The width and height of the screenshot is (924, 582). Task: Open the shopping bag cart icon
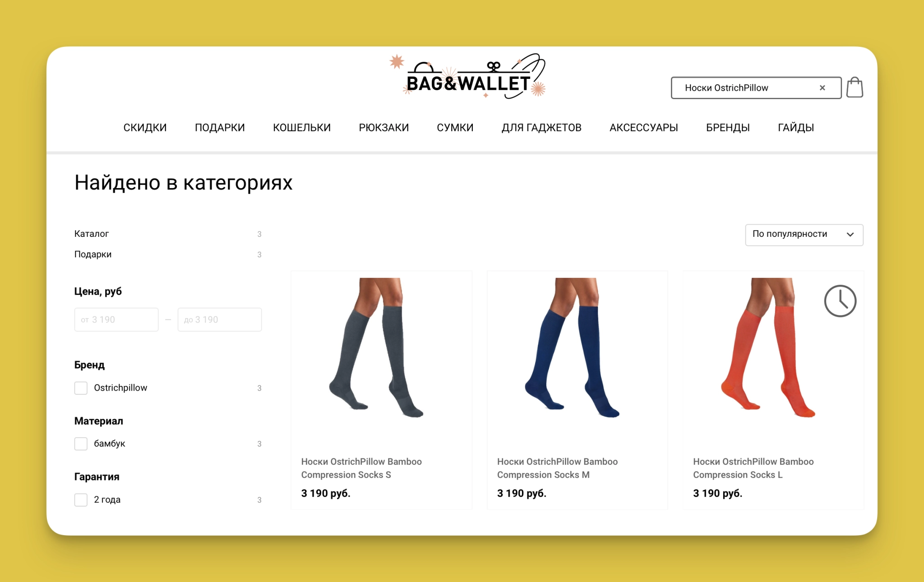(855, 87)
